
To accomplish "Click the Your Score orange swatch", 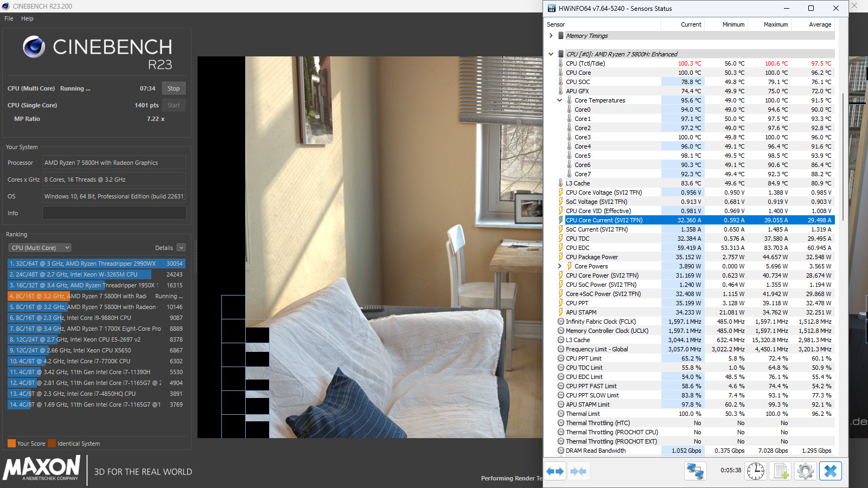I will [x=11, y=444].
